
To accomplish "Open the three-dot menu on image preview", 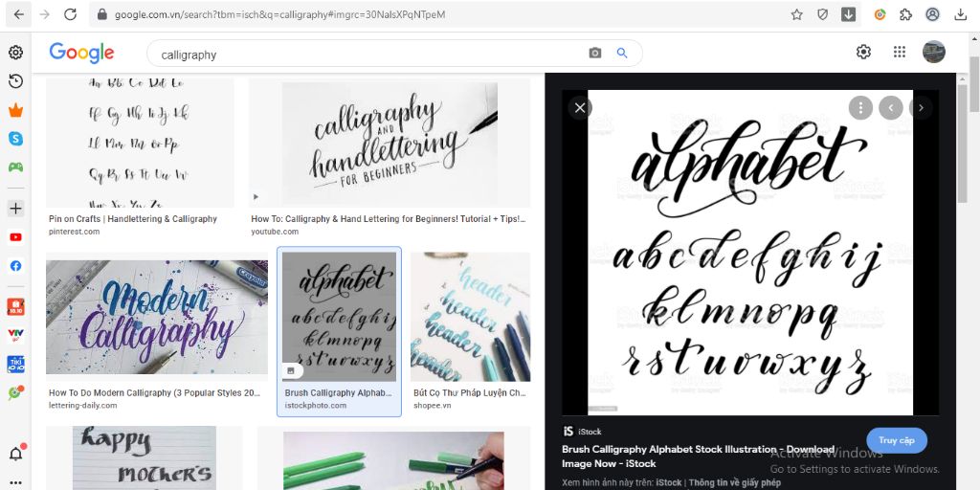I will click(x=860, y=107).
